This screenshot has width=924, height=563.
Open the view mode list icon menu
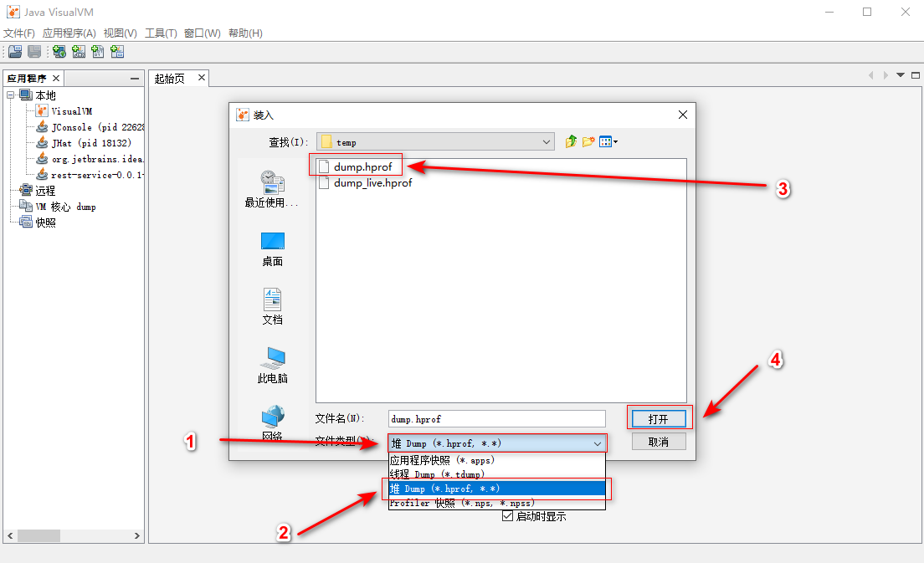point(608,141)
